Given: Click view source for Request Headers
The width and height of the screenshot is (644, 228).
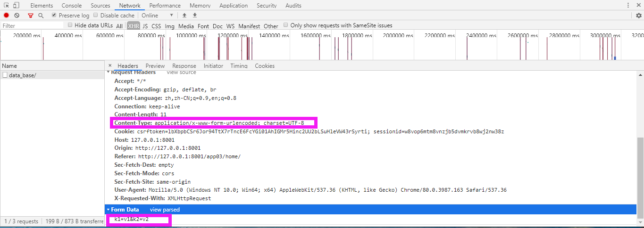Looking at the screenshot, I should click(181, 73).
